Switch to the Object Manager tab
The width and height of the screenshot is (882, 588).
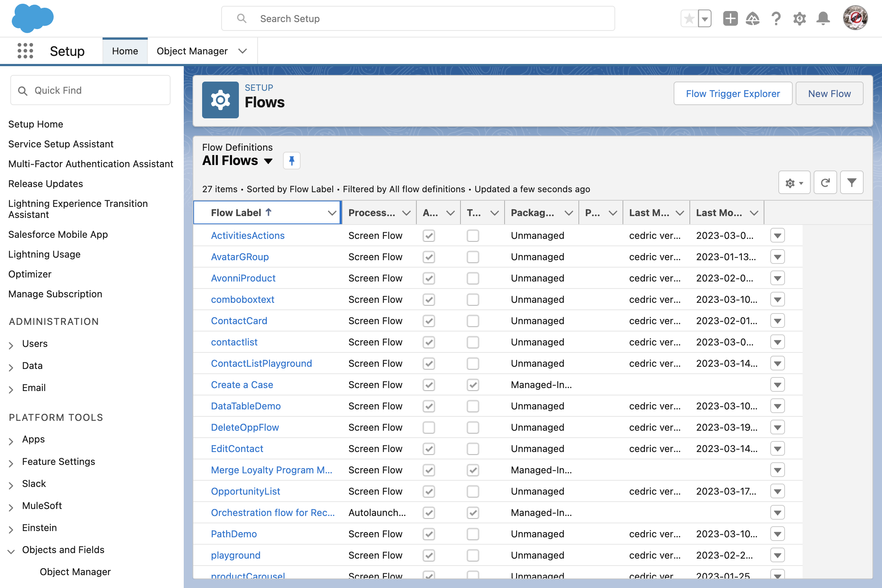[x=192, y=51]
